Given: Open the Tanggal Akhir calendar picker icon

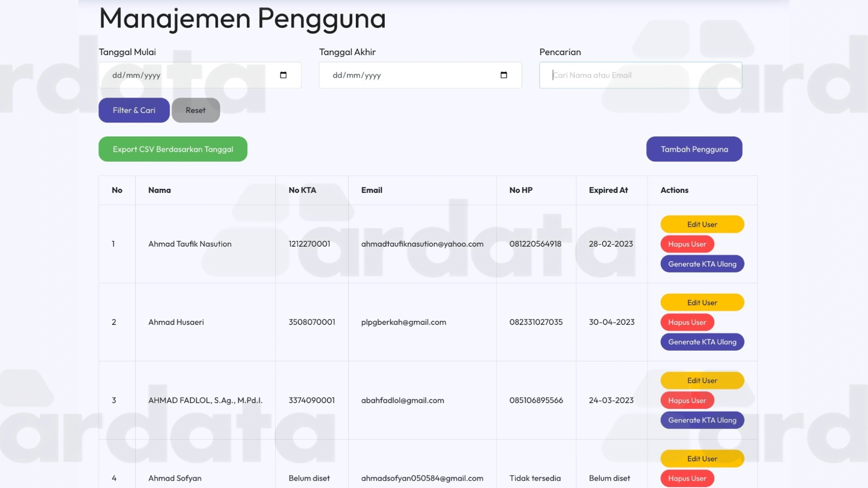Looking at the screenshot, I should 504,75.
